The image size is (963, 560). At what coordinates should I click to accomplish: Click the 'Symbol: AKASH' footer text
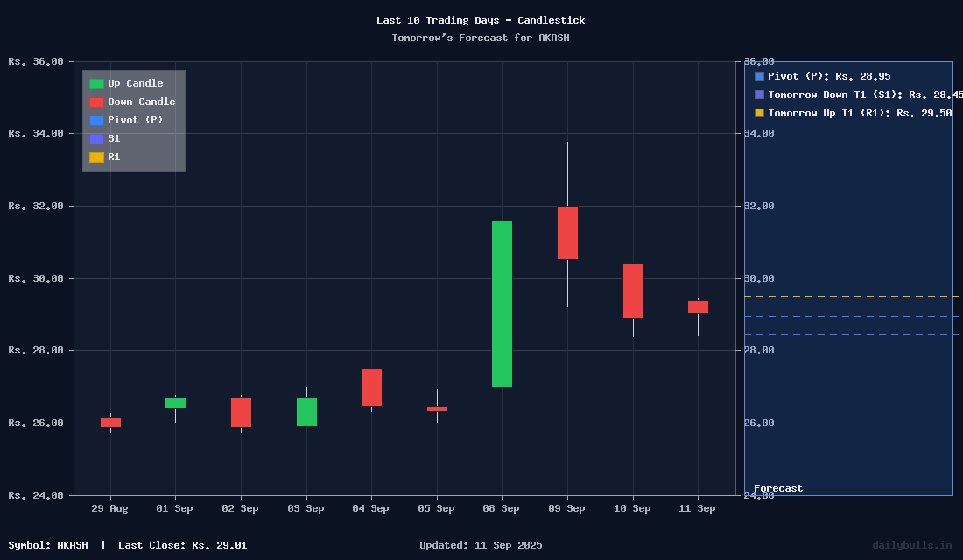coord(48,545)
